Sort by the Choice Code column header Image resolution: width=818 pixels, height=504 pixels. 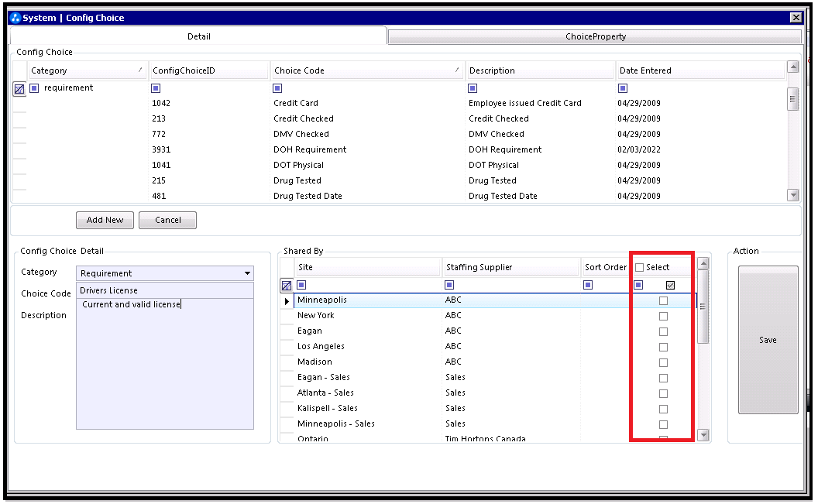(x=366, y=70)
